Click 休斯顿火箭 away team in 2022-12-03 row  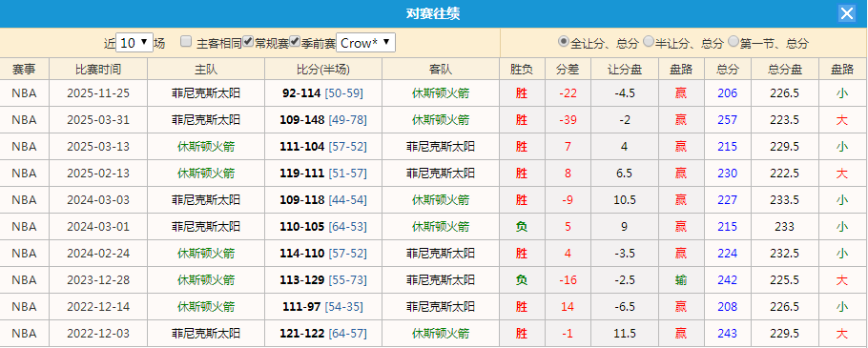[441, 333]
